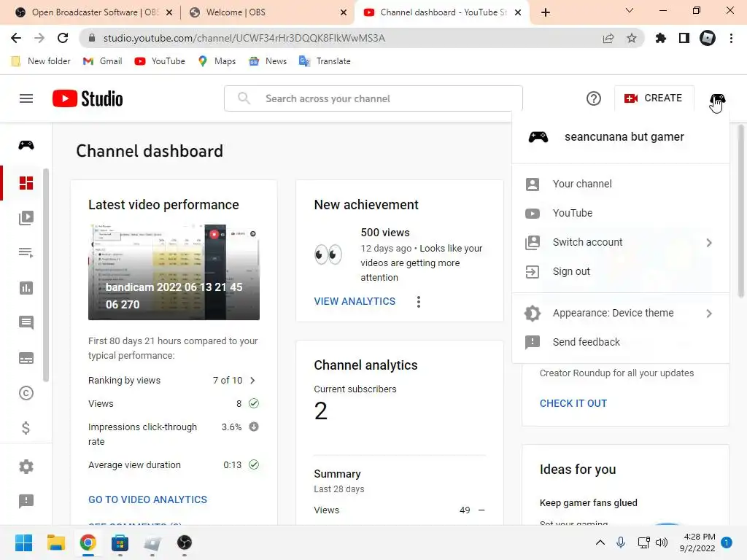Open the channel gamepad icon in the sidebar
Viewport: 747px width, 560px height.
click(x=26, y=145)
